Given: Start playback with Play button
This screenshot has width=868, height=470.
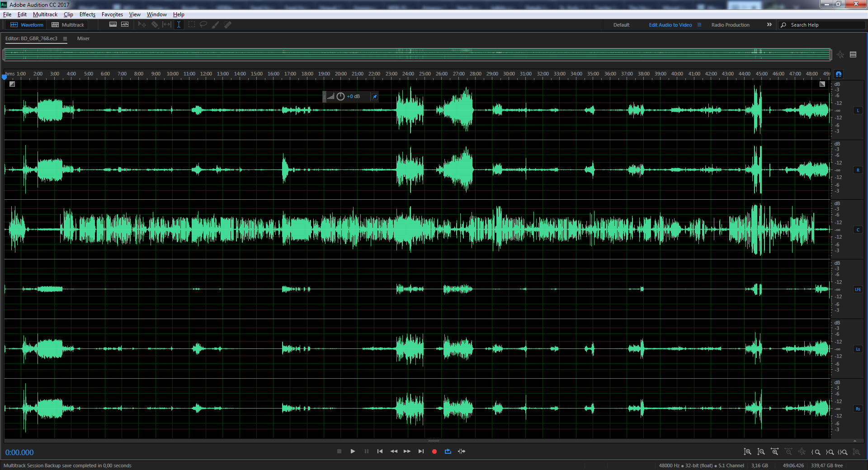Looking at the screenshot, I should coord(353,451).
